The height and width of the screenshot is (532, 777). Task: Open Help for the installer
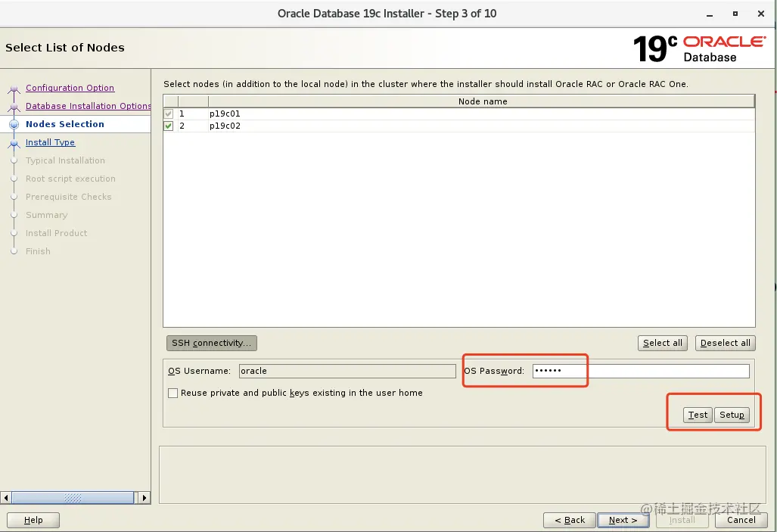33,520
